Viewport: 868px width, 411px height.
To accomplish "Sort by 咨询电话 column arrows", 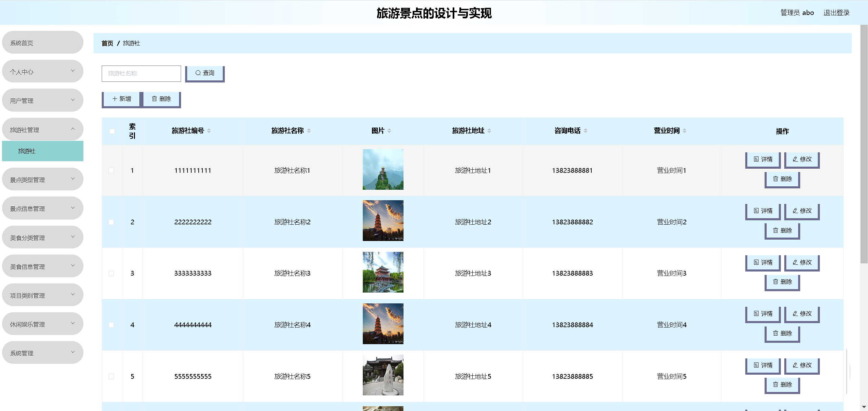I will pos(586,131).
